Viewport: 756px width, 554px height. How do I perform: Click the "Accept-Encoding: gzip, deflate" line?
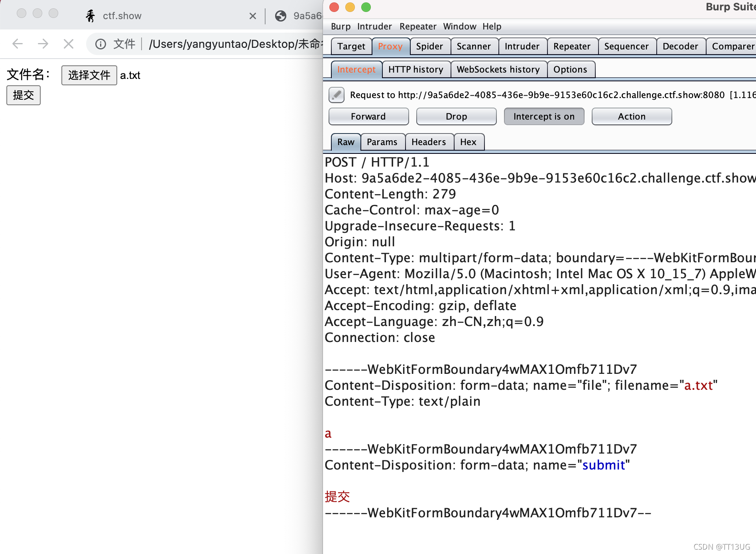tap(420, 306)
